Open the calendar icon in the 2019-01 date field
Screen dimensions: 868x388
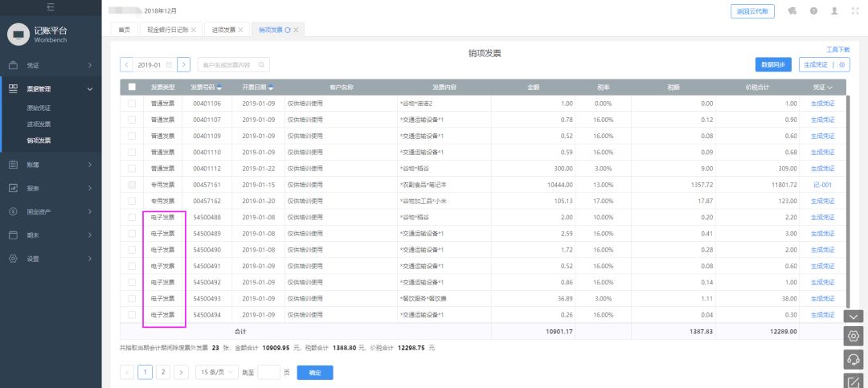(x=169, y=65)
